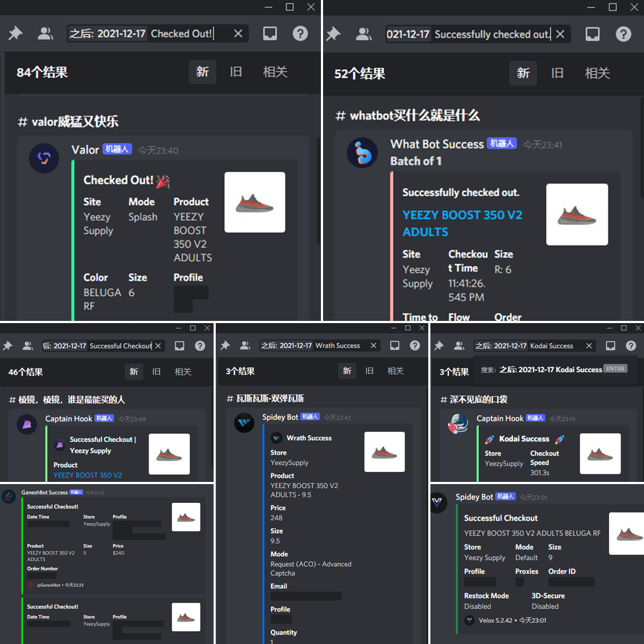This screenshot has height=644, width=644.
Task: Open channel # whatbot买什么就是什么
Action: (407, 115)
